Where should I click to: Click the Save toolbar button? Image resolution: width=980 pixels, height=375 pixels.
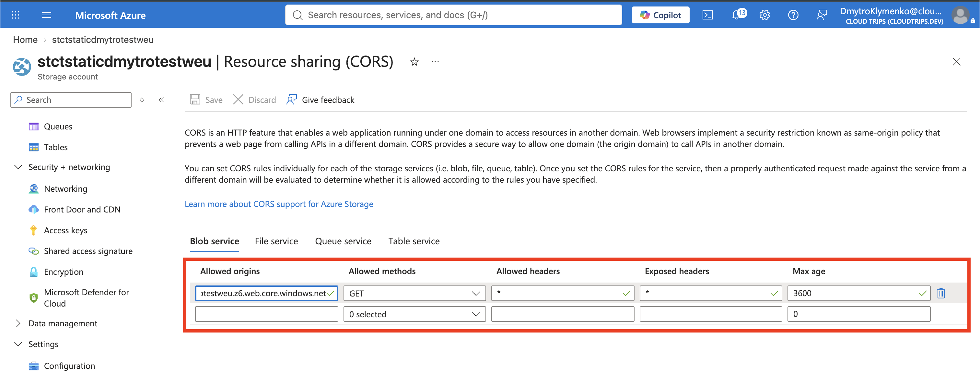(x=206, y=100)
